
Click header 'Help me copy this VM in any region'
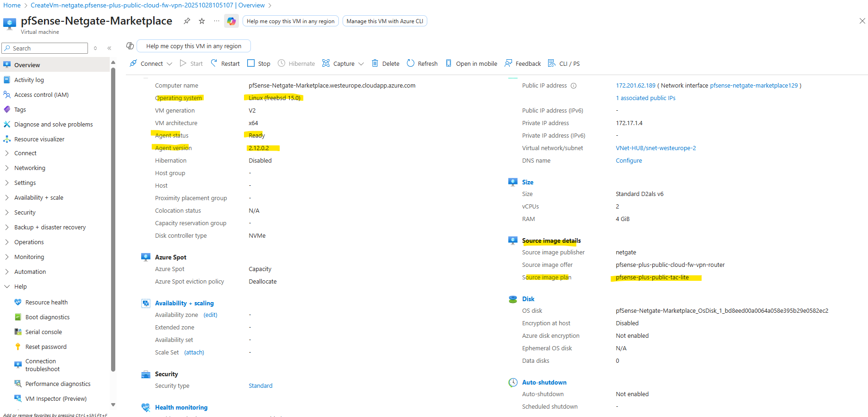[x=291, y=21]
